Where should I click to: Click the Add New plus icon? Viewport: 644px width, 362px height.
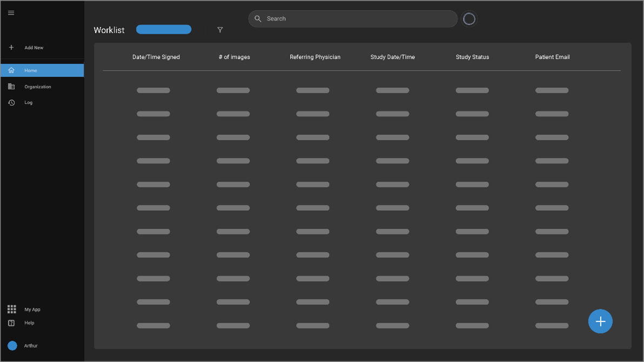pos(11,48)
